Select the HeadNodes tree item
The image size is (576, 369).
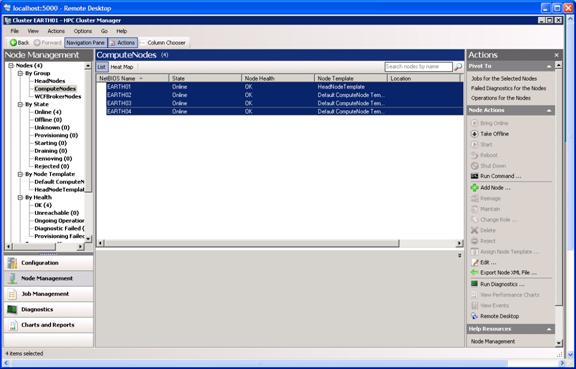50,81
